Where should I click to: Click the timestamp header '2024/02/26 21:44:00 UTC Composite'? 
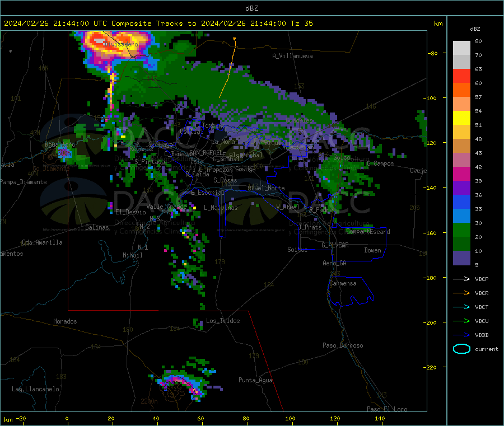click(x=77, y=24)
